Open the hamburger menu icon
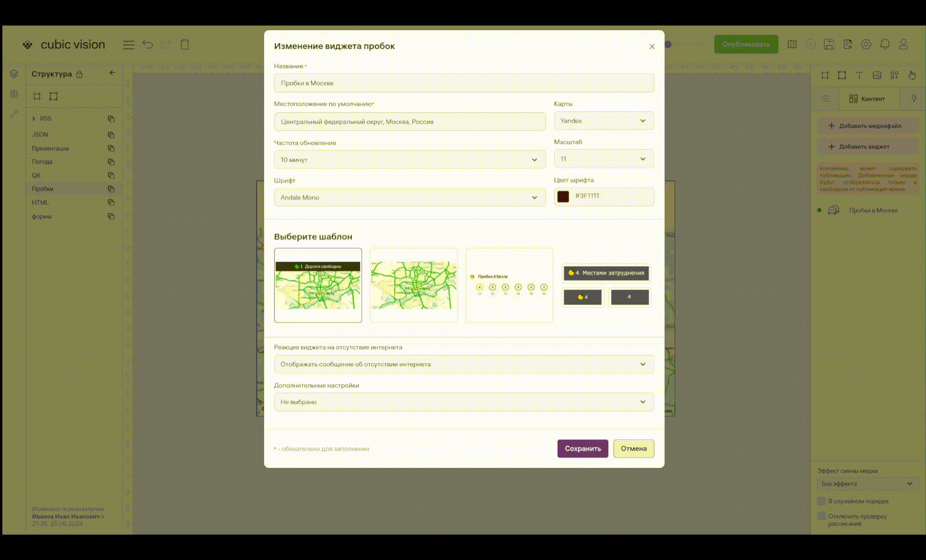This screenshot has width=926, height=560. click(x=129, y=44)
